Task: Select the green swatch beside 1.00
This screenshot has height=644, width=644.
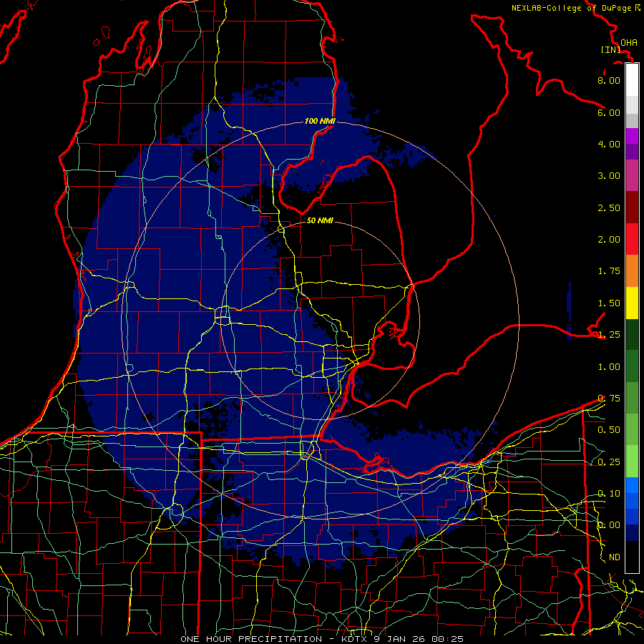Action: tap(632, 366)
